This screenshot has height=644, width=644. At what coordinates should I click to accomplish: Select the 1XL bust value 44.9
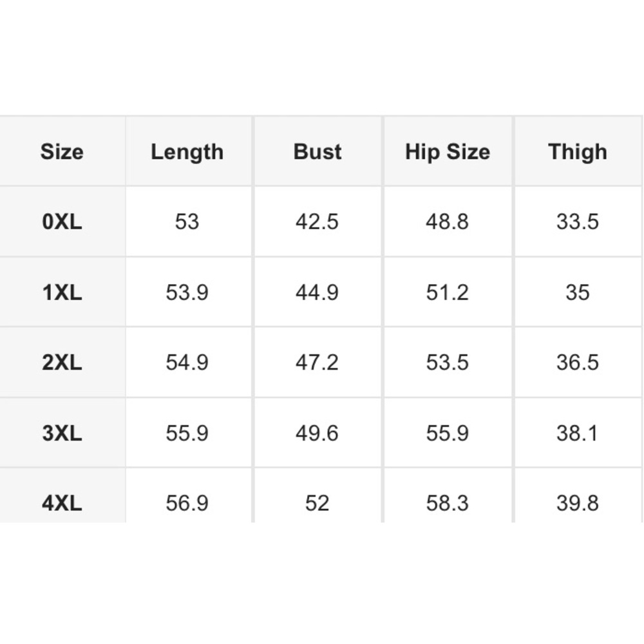point(317,292)
